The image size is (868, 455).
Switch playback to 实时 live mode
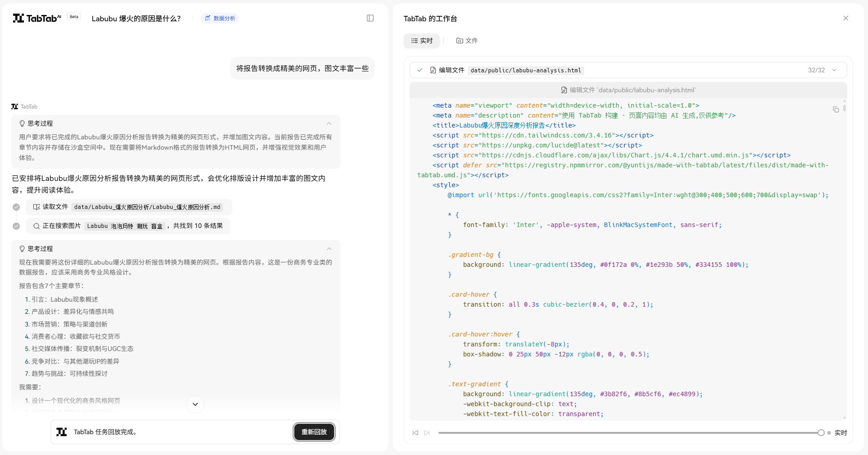(x=840, y=433)
